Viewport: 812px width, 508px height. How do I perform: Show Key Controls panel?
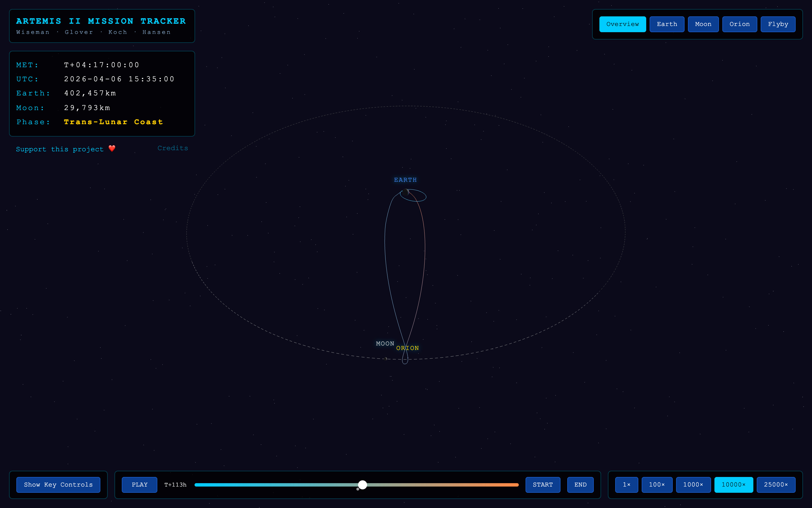point(58,485)
